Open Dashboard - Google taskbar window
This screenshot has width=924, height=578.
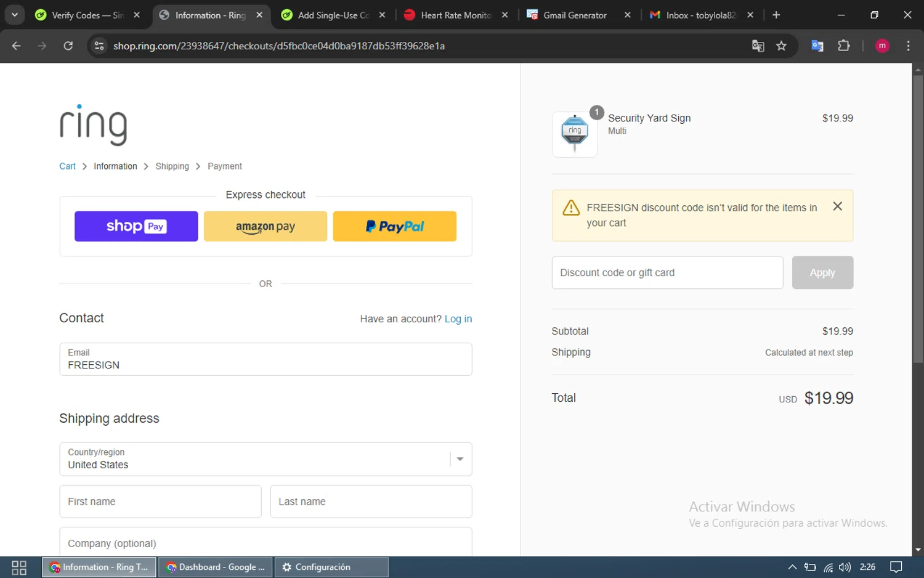click(215, 567)
